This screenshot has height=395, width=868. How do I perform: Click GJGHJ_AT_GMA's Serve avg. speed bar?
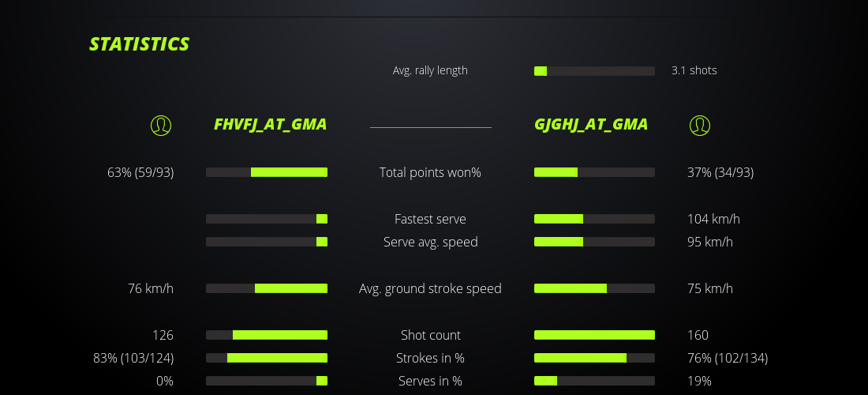tap(594, 242)
